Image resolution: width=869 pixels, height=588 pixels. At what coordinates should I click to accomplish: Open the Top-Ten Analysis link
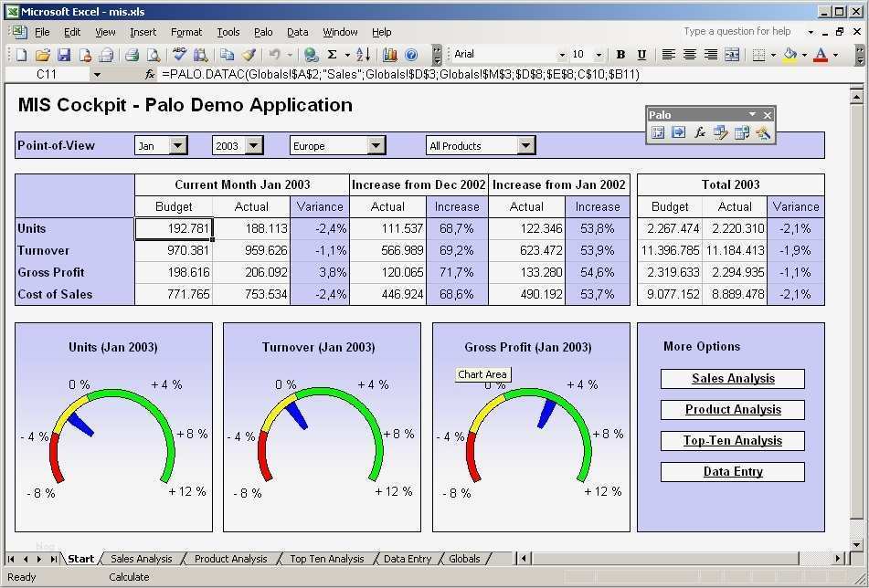point(731,440)
